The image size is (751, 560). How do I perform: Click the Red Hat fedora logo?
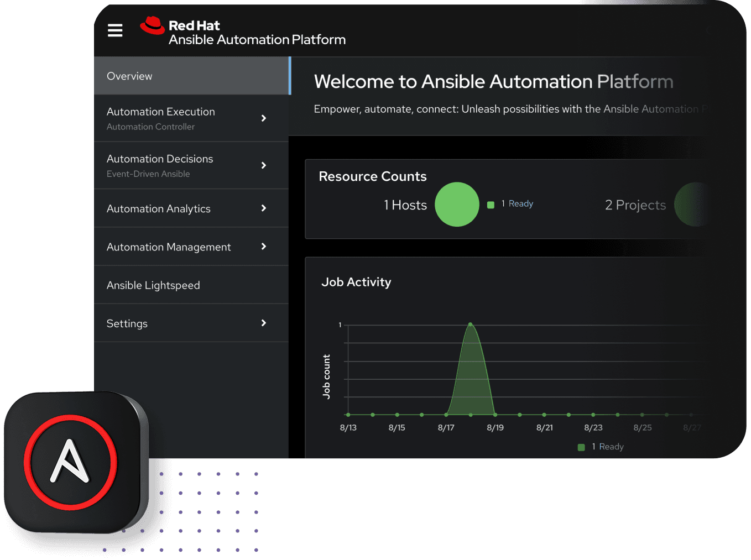pyautogui.click(x=152, y=25)
